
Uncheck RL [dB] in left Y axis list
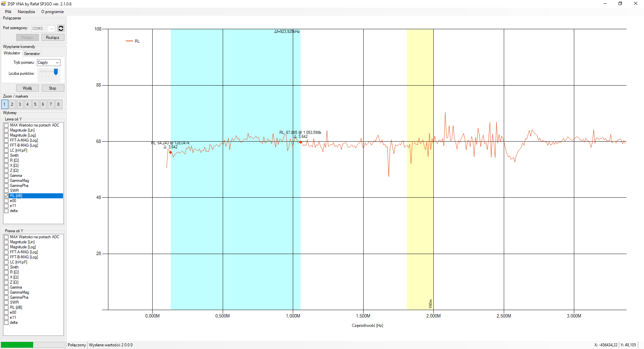click(6, 196)
